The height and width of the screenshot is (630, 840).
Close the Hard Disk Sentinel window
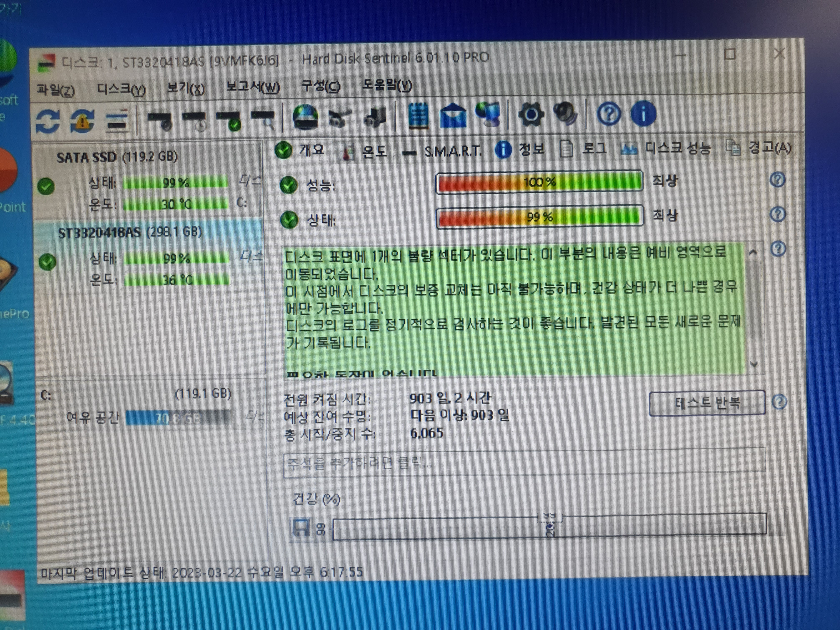click(x=780, y=54)
